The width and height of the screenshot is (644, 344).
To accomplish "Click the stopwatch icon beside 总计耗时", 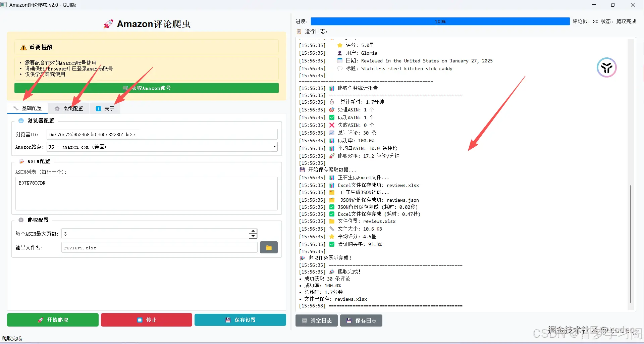I will pos(332,102).
